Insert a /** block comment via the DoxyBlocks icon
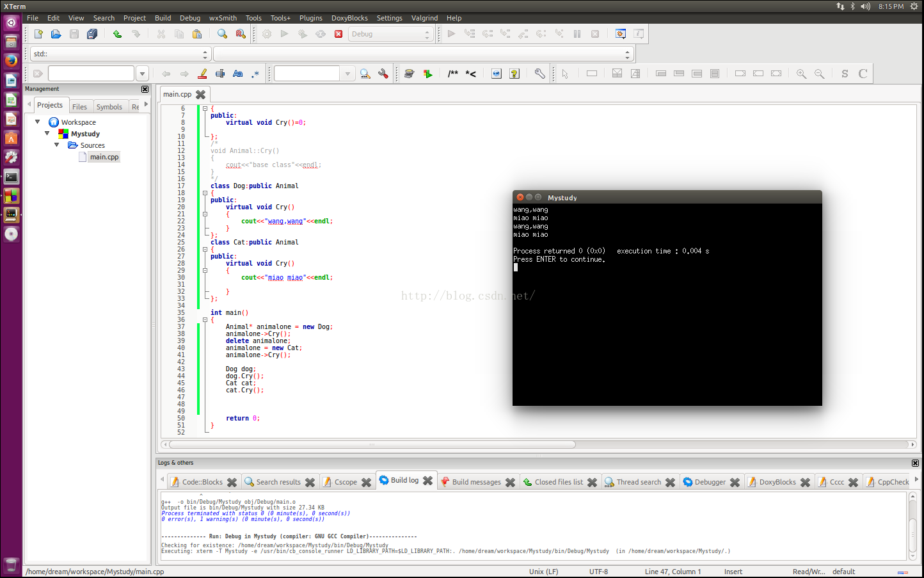The height and width of the screenshot is (578, 924). tap(453, 74)
